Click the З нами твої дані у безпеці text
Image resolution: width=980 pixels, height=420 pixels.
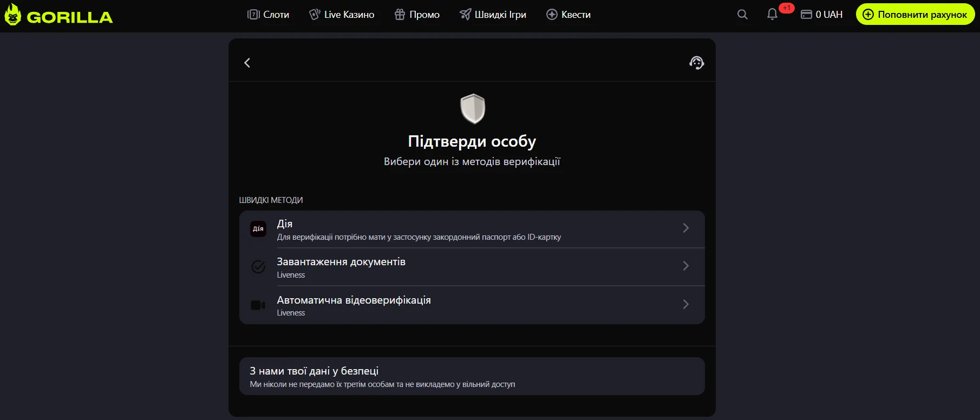pyautogui.click(x=314, y=371)
